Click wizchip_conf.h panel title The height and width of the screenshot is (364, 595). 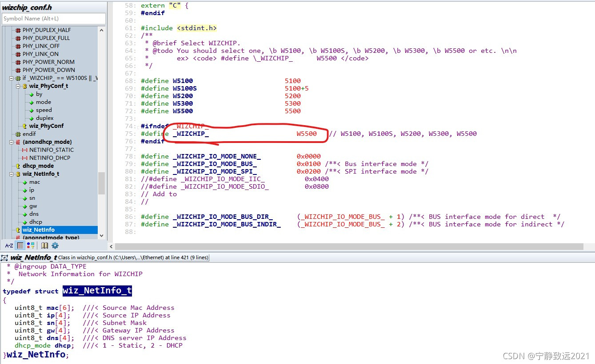tap(27, 7)
